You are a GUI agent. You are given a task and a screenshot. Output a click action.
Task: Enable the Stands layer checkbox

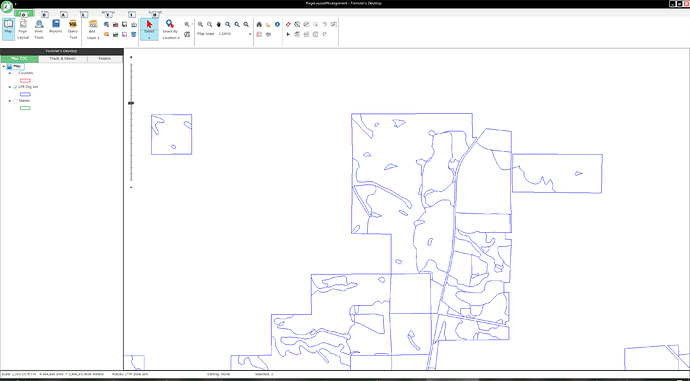point(15,101)
